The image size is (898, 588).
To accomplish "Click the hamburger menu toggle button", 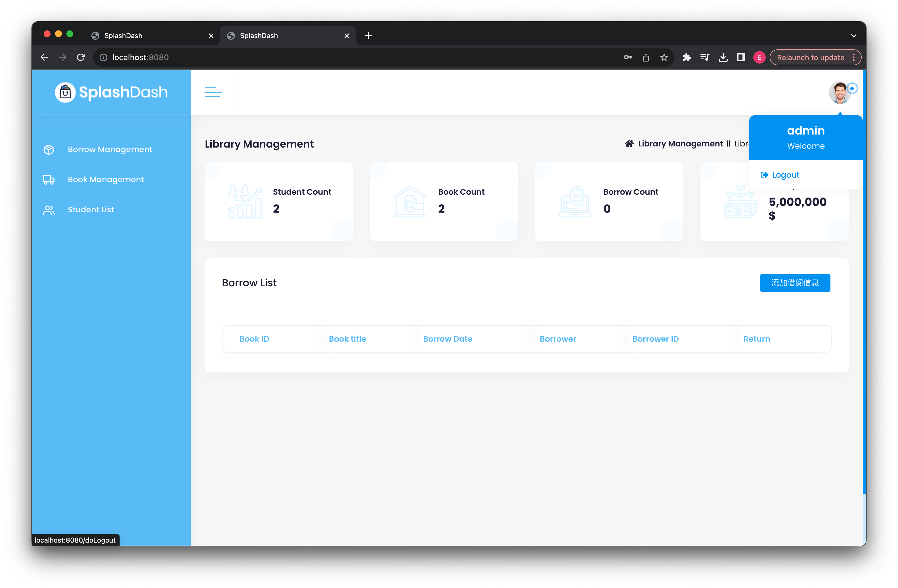I will point(213,92).
